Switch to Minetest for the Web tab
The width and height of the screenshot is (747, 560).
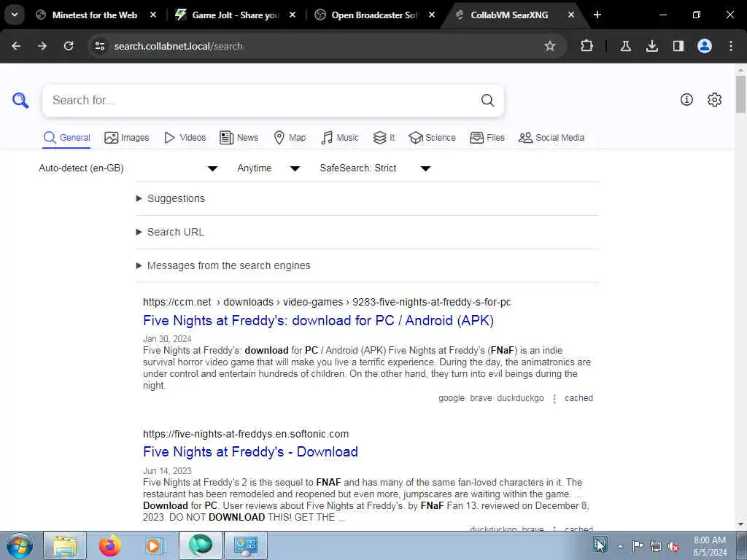coord(95,15)
